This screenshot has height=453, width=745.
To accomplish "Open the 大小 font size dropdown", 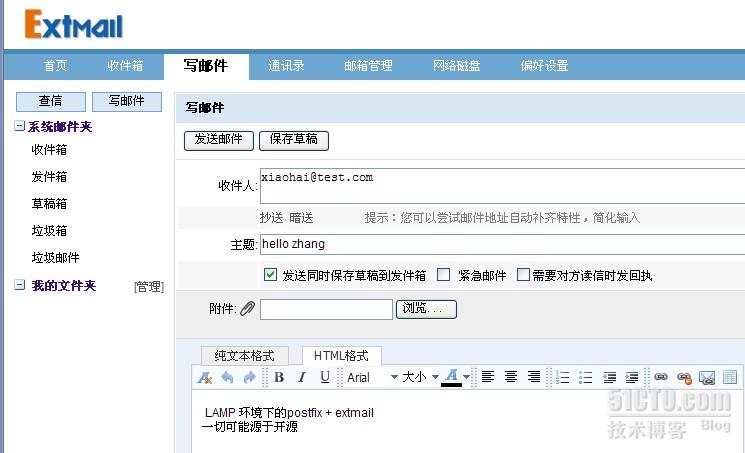I will click(x=420, y=377).
